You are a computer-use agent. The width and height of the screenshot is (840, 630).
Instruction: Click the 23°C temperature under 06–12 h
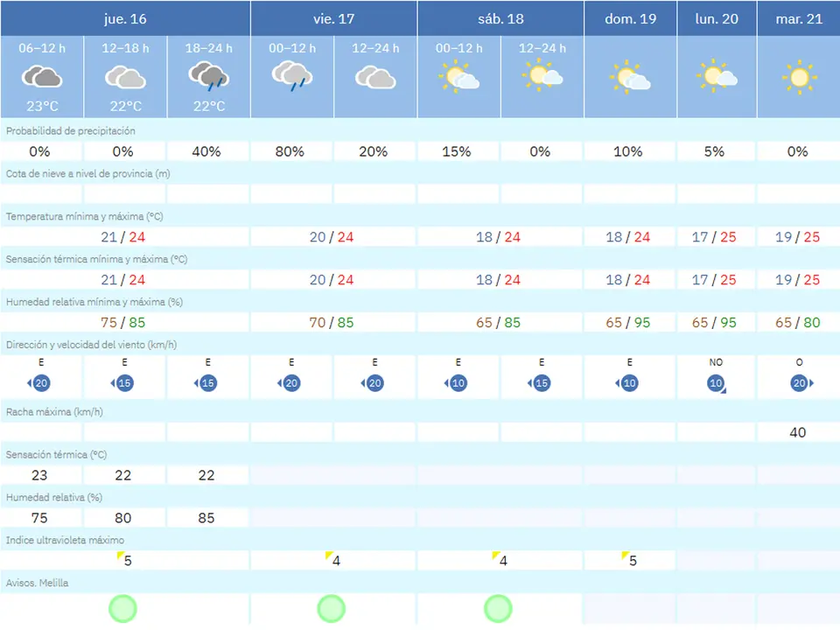coord(42,106)
